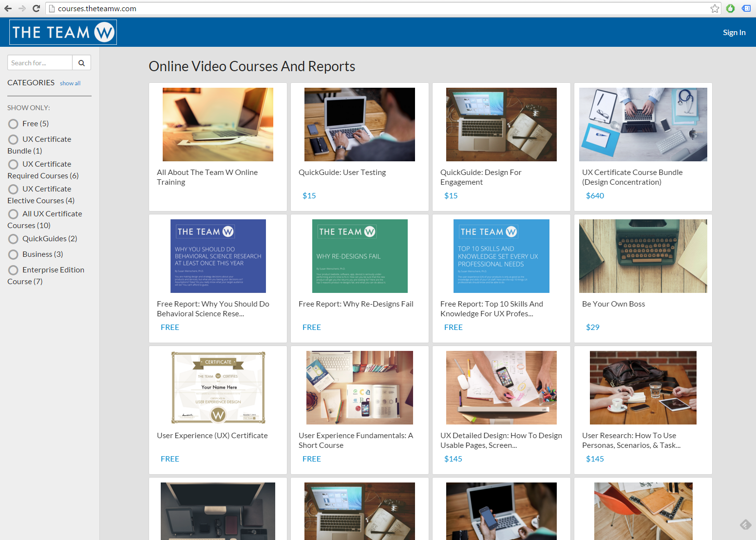Open the User Experience (UX) Certificate thumbnail
Screen dimensions: 756x540
218,387
